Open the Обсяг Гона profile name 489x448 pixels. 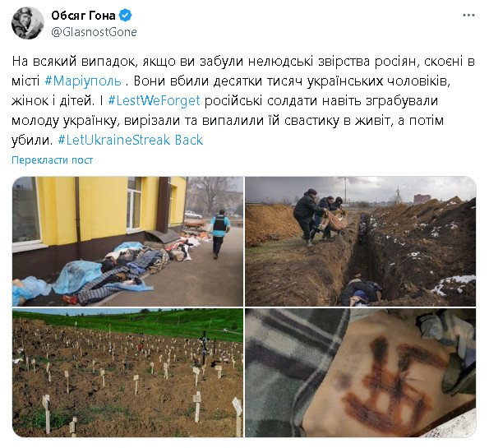point(83,16)
